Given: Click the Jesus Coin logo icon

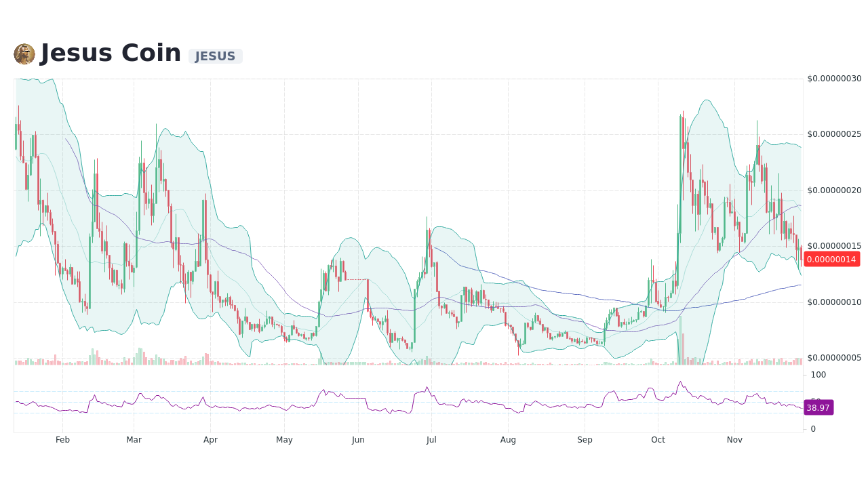Looking at the screenshot, I should (25, 54).
